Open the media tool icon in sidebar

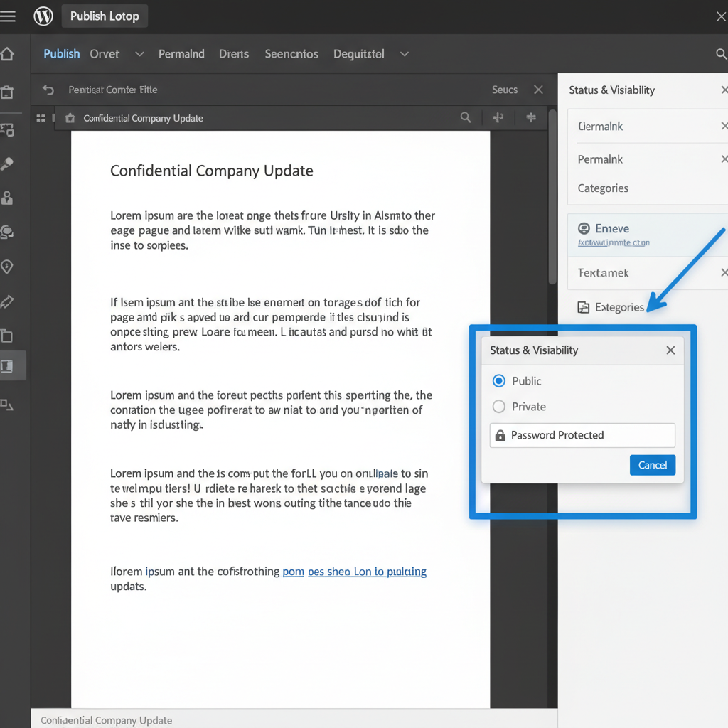8,129
